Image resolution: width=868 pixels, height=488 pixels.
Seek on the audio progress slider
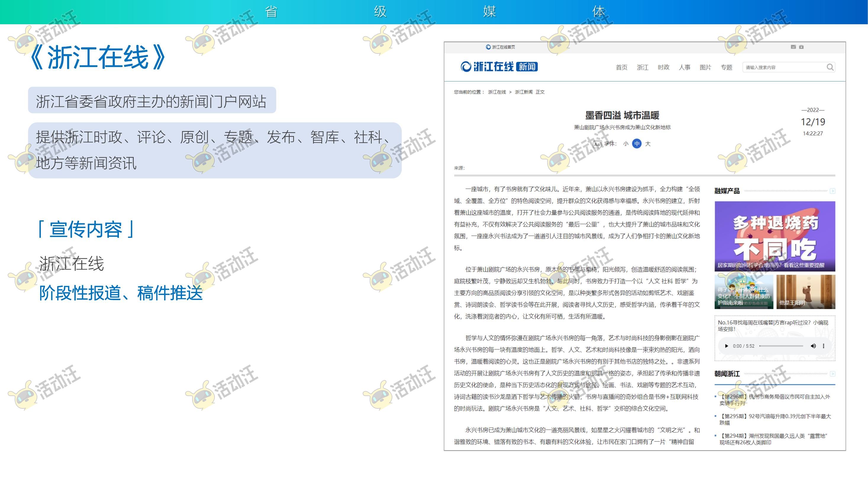781,346
